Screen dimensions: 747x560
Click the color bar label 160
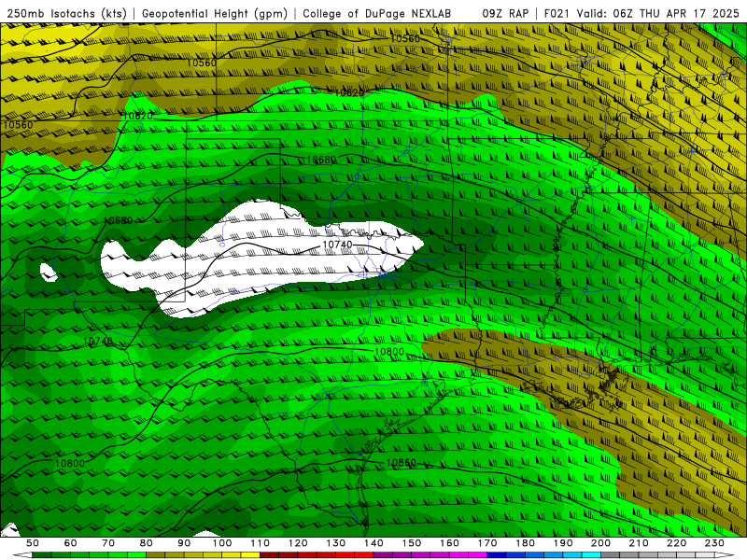pyautogui.click(x=450, y=543)
